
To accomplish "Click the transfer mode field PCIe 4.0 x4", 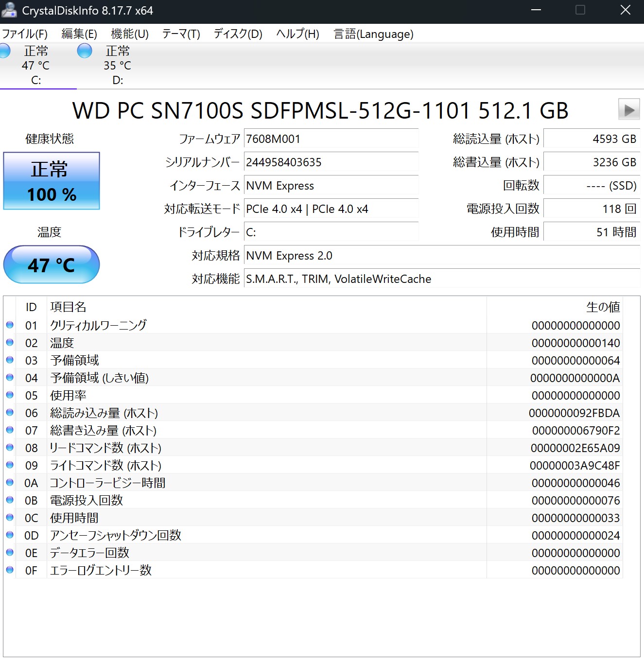I will pyautogui.click(x=331, y=209).
